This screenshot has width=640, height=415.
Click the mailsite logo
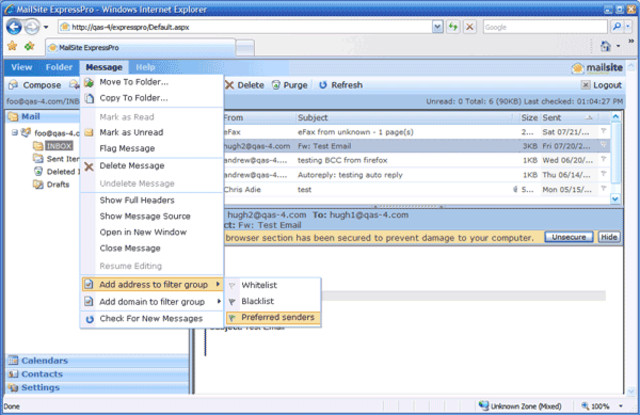[597, 68]
